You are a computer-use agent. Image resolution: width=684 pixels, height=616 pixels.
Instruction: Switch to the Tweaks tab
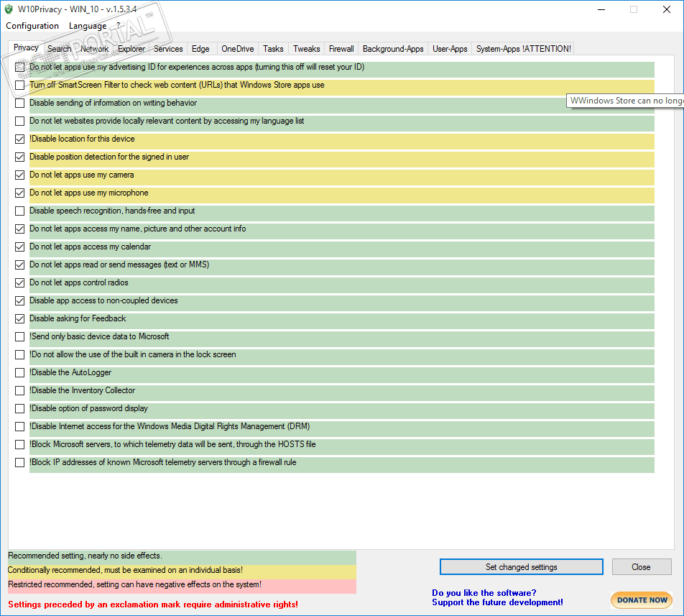306,49
